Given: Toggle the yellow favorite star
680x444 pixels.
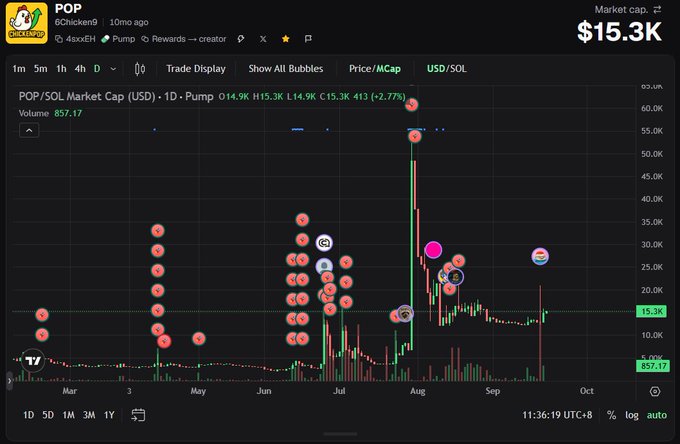Looking at the screenshot, I should [285, 39].
